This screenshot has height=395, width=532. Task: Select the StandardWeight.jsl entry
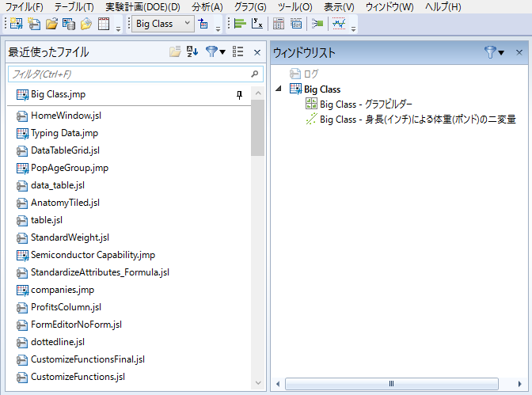[x=70, y=237]
